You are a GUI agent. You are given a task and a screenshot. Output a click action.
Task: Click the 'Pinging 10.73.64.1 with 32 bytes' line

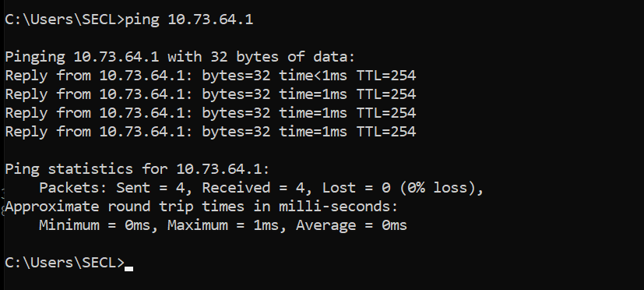tap(180, 57)
